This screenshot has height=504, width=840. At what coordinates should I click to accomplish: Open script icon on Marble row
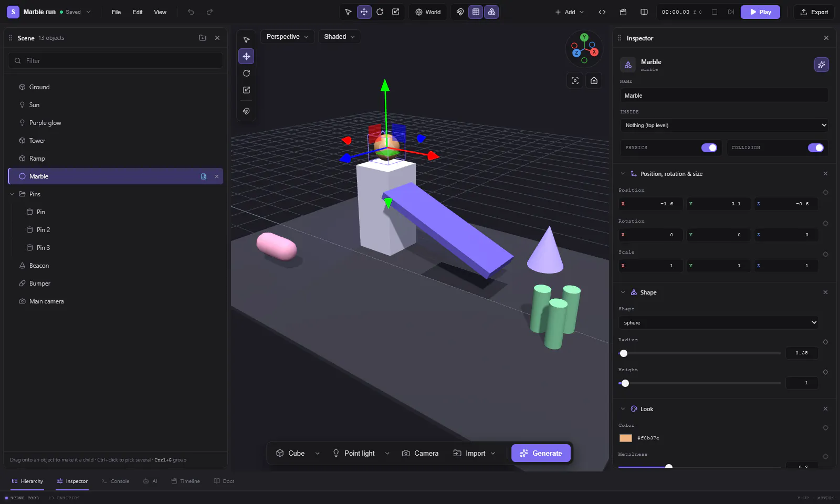pos(204,176)
